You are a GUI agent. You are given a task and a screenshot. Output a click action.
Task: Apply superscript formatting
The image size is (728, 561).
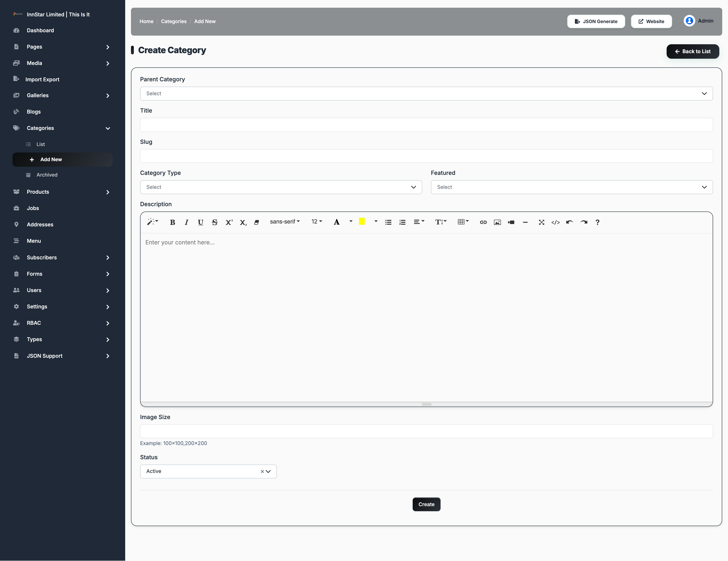(x=229, y=222)
